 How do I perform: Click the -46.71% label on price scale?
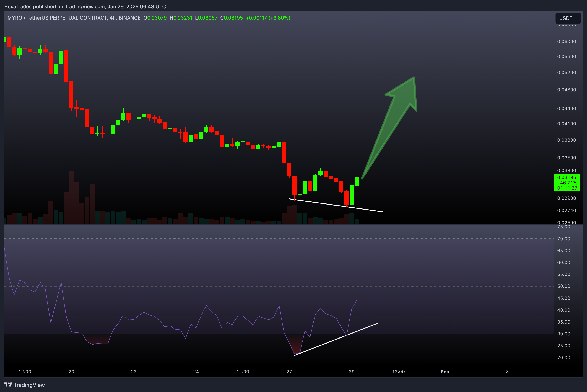click(x=567, y=183)
